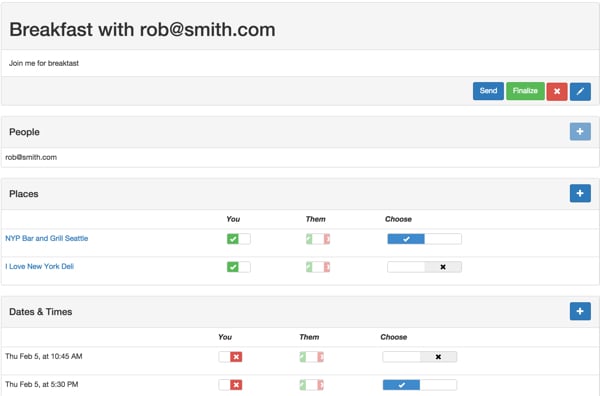Image resolution: width=600 pixels, height=396 pixels.
Task: Click the Thu Feb 5, at 10:45 AM text
Action: pyautogui.click(x=44, y=356)
